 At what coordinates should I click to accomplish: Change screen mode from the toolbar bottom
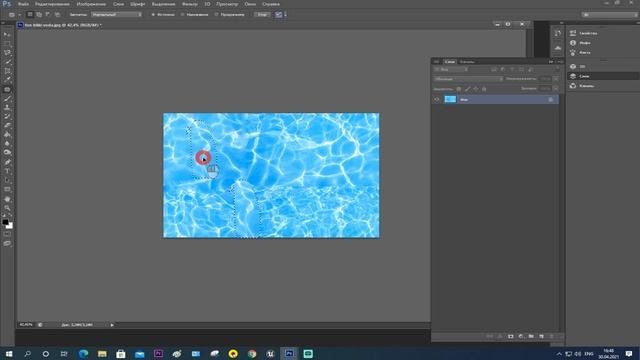click(7, 243)
